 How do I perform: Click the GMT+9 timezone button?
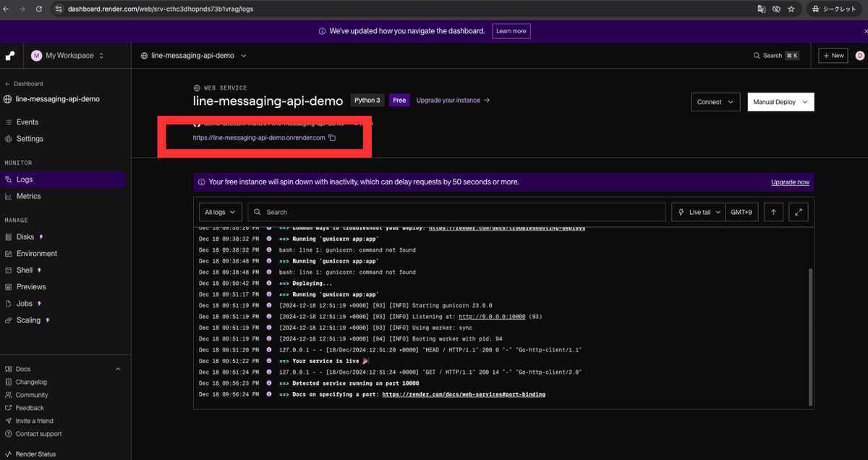(741, 212)
